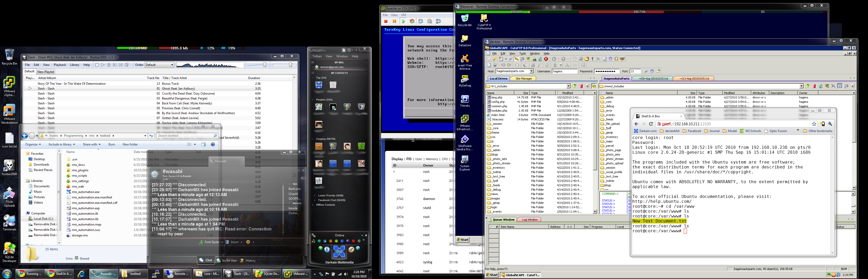Click the red VM power-off square
Image resolution: width=868 pixels, height=279 pixels.
(386, 21)
